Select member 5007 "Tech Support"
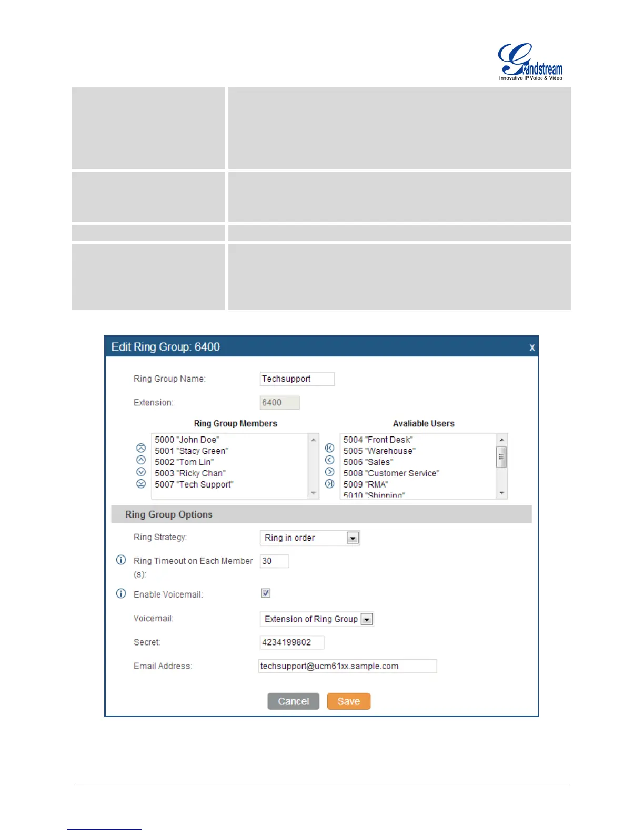 coord(194,484)
